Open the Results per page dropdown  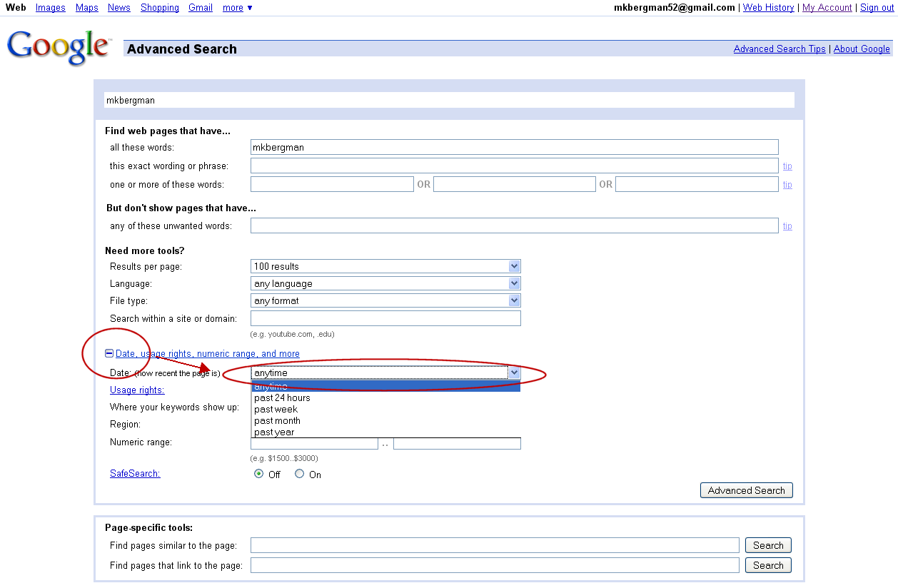(385, 266)
